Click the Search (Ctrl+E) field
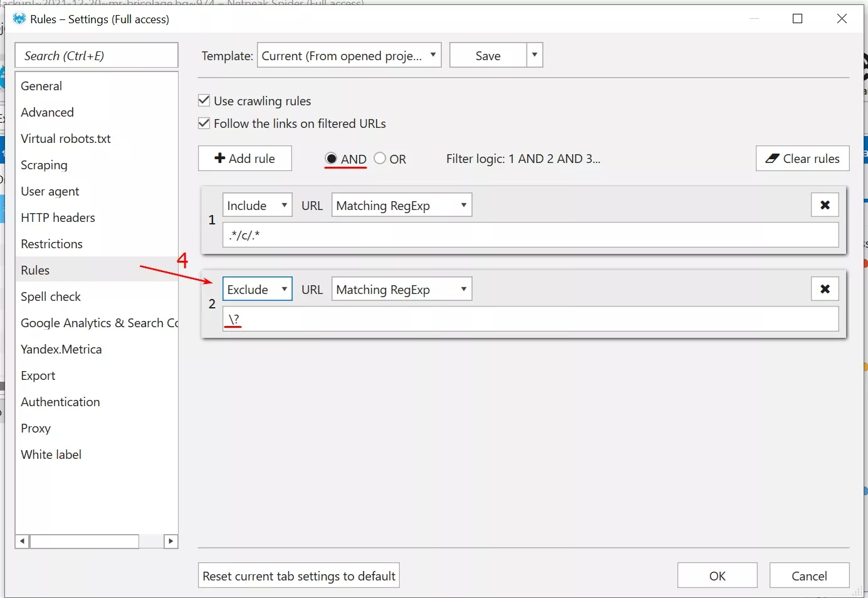 coord(97,55)
